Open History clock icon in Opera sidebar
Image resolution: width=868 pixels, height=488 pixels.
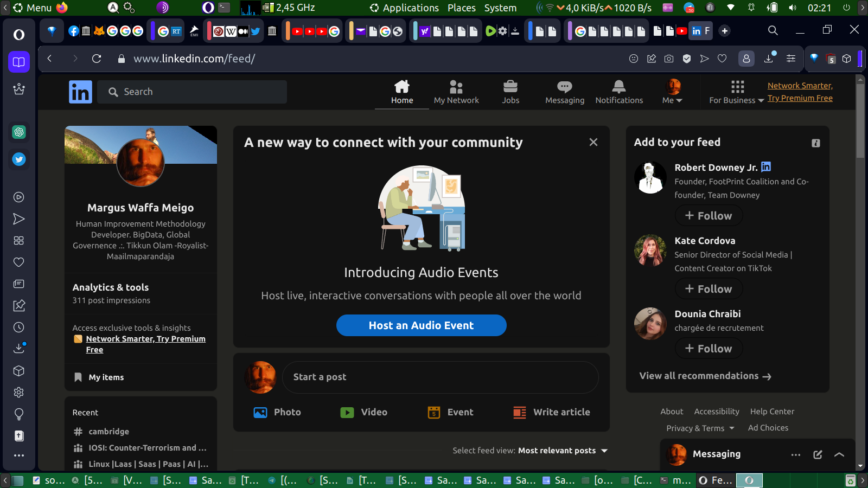coord(19,328)
